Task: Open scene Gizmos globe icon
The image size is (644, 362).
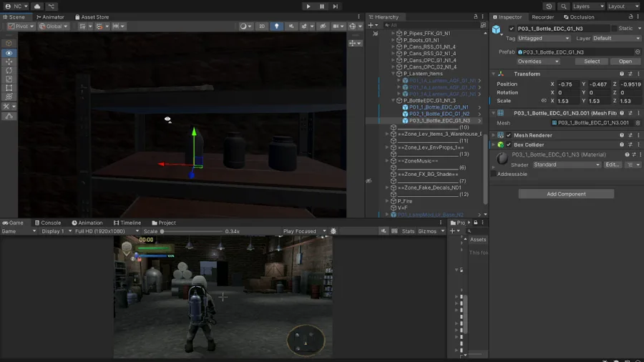Action: (352, 26)
